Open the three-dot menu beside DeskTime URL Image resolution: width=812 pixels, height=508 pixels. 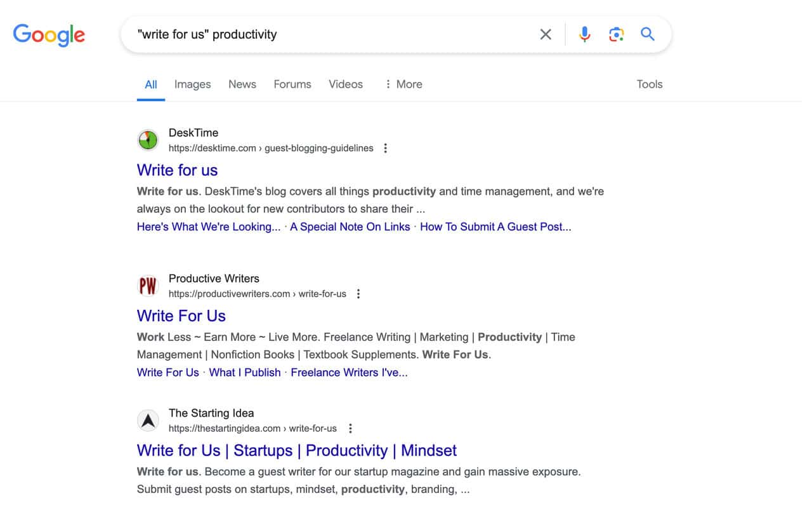pos(385,149)
